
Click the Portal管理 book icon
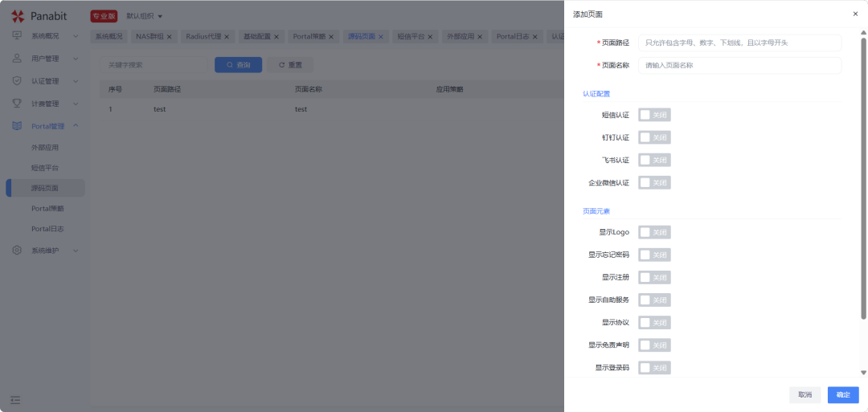point(17,126)
